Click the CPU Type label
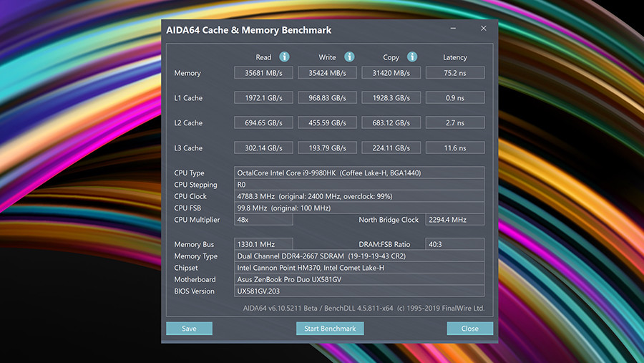The image size is (644, 363). [189, 173]
